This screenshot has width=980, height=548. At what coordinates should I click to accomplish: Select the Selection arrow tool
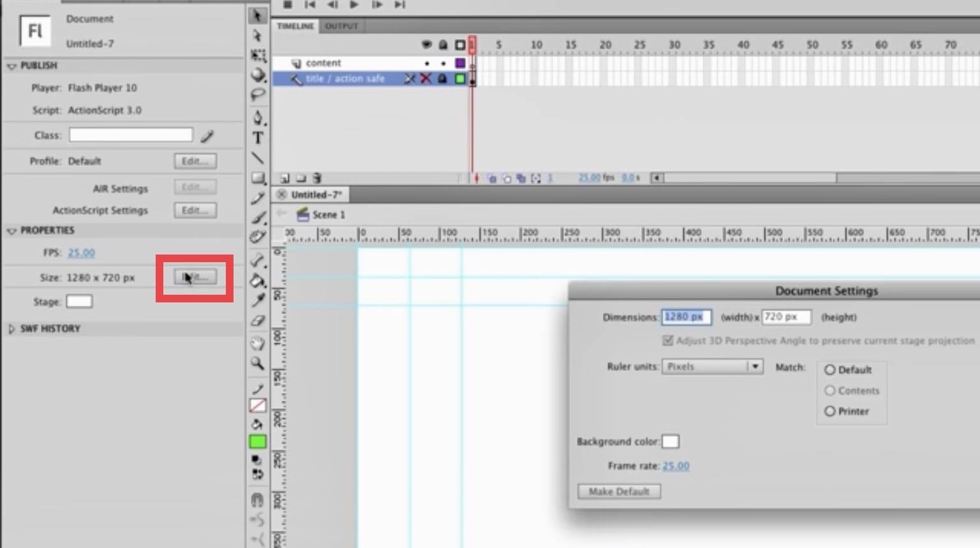point(257,16)
